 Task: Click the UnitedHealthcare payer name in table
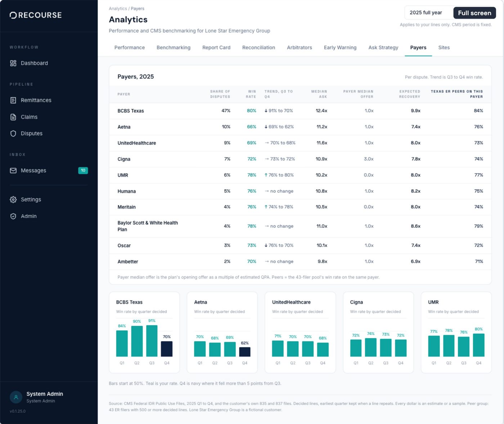(137, 143)
